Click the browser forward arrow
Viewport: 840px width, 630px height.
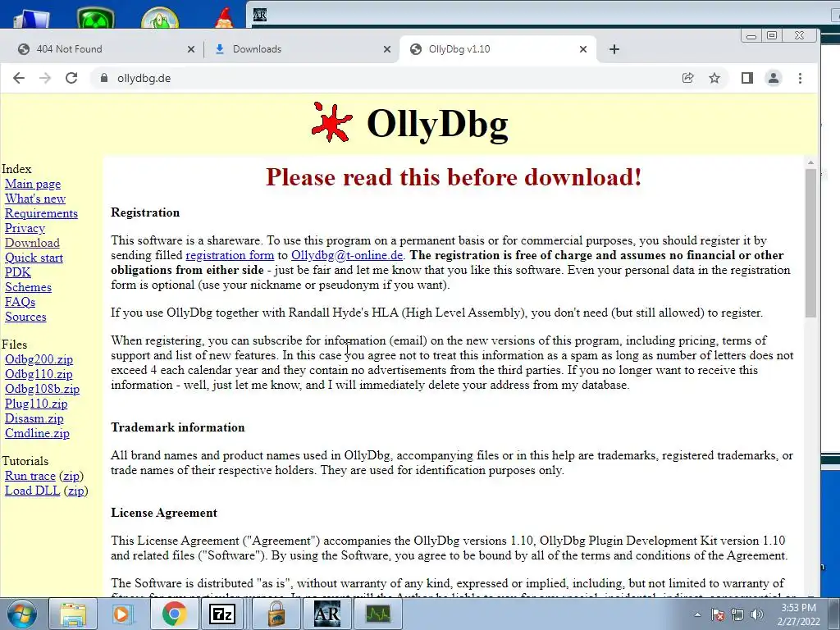tap(45, 78)
